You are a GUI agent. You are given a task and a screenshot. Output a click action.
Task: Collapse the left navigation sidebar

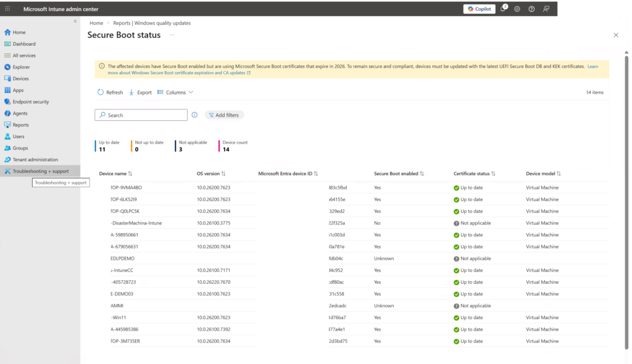pyautogui.click(x=75, y=21)
